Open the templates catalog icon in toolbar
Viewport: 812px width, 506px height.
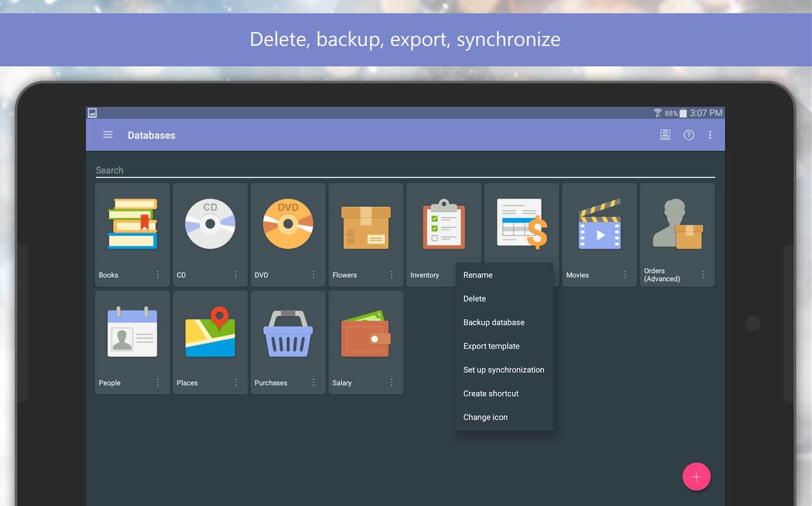tap(665, 135)
